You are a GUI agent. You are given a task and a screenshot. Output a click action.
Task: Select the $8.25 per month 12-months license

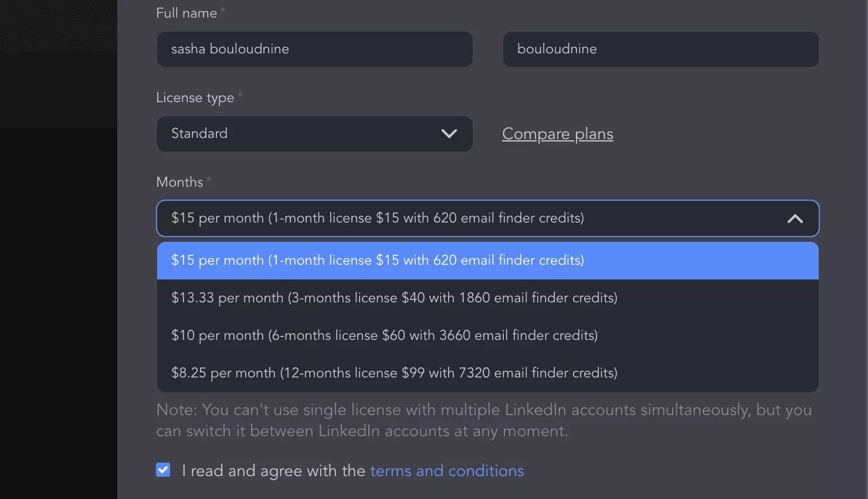pos(394,373)
